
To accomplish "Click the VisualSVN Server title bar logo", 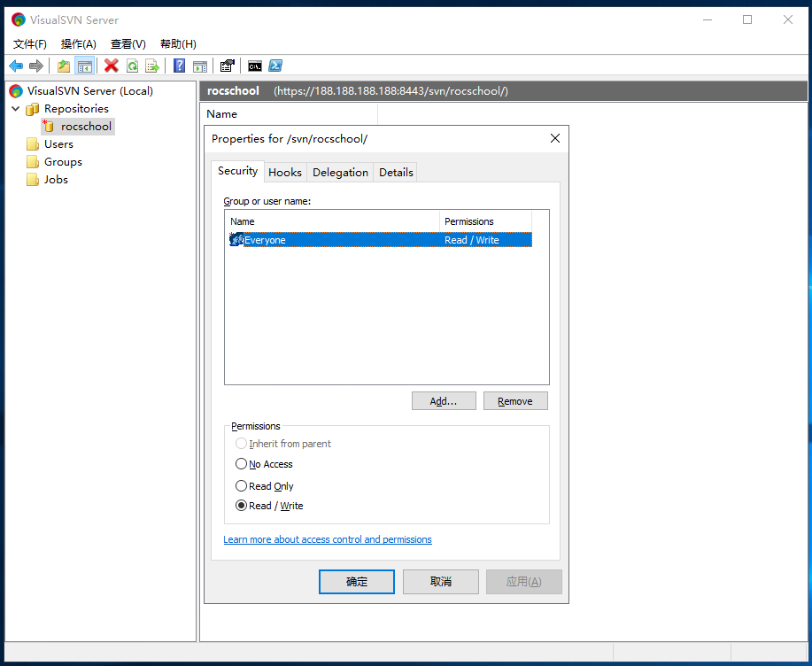I will coord(18,19).
